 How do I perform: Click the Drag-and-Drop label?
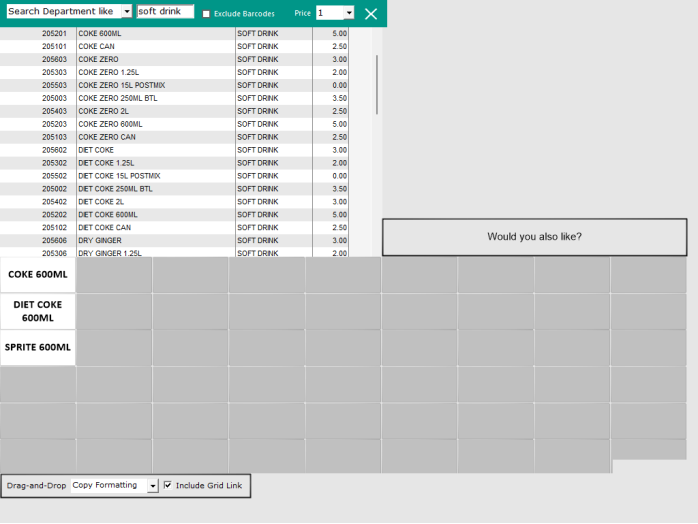click(x=37, y=485)
